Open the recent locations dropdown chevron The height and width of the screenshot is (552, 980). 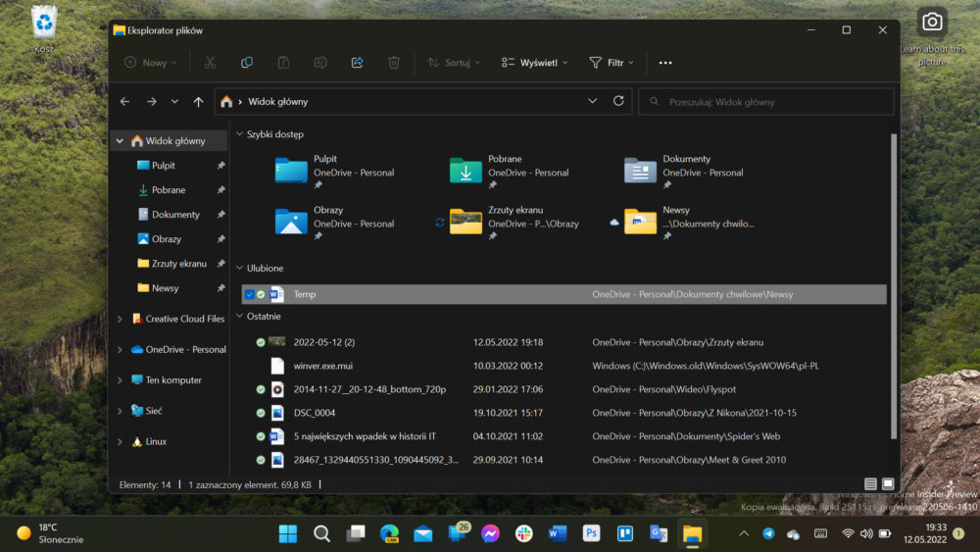(x=174, y=101)
